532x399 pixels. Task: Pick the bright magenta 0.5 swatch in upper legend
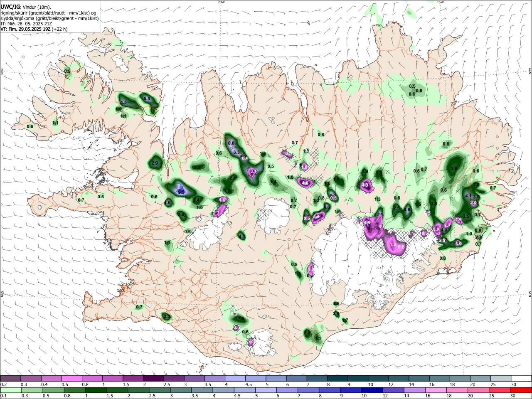coord(71,378)
